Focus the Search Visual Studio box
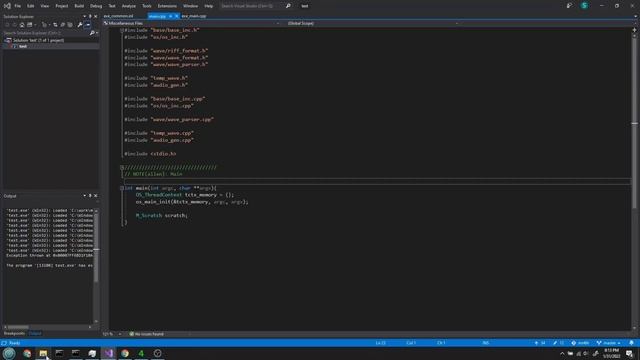Screen dimensions: 640x360 click(251, 6)
